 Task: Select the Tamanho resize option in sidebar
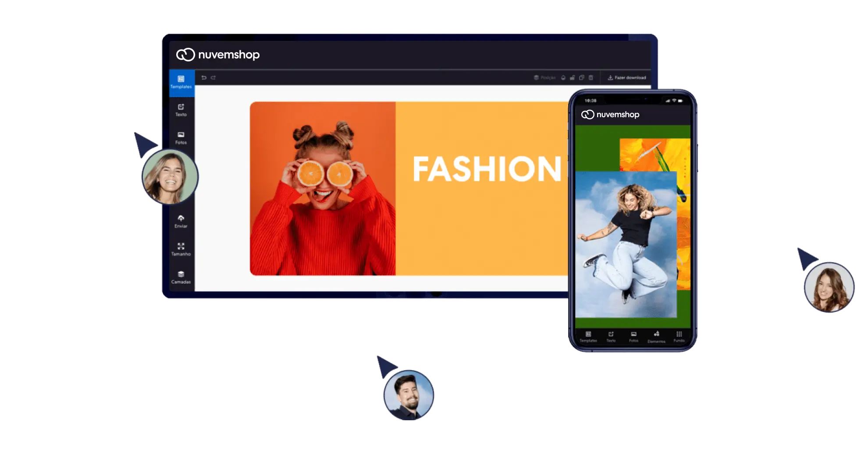tap(181, 249)
